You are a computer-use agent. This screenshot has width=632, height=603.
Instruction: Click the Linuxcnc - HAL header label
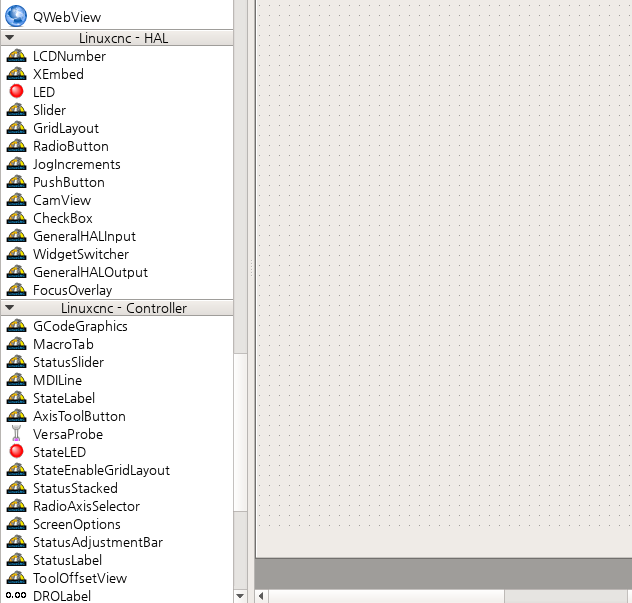pos(123,38)
